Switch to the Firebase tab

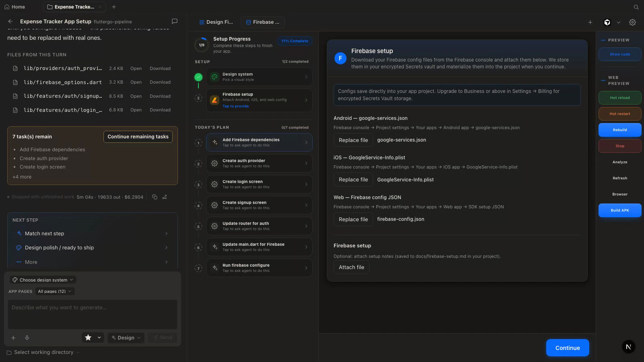tap(262, 22)
